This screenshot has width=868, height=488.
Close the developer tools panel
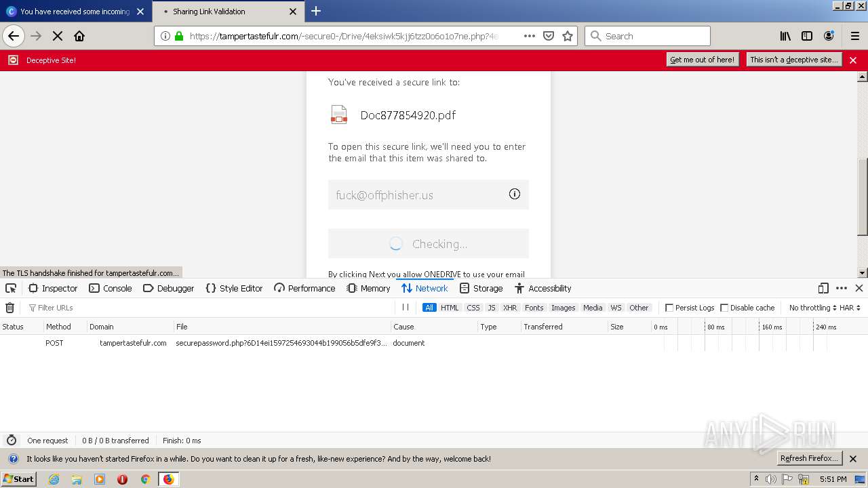(x=859, y=288)
